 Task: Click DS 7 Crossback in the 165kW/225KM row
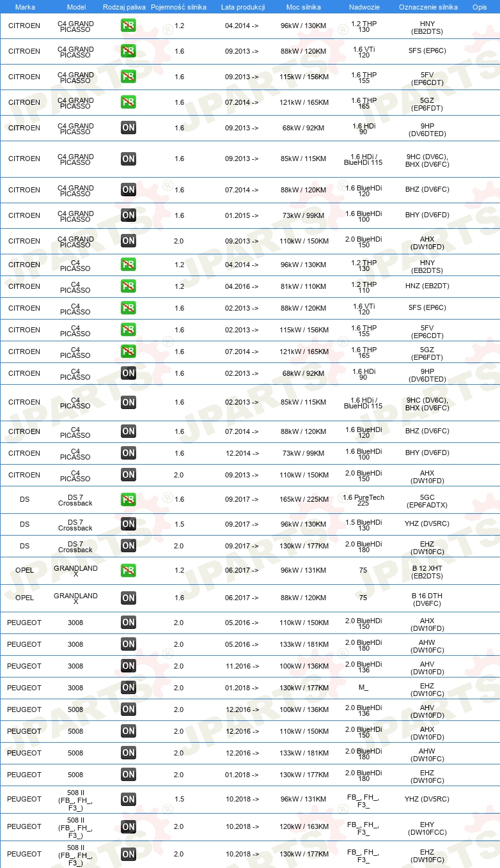[75, 500]
